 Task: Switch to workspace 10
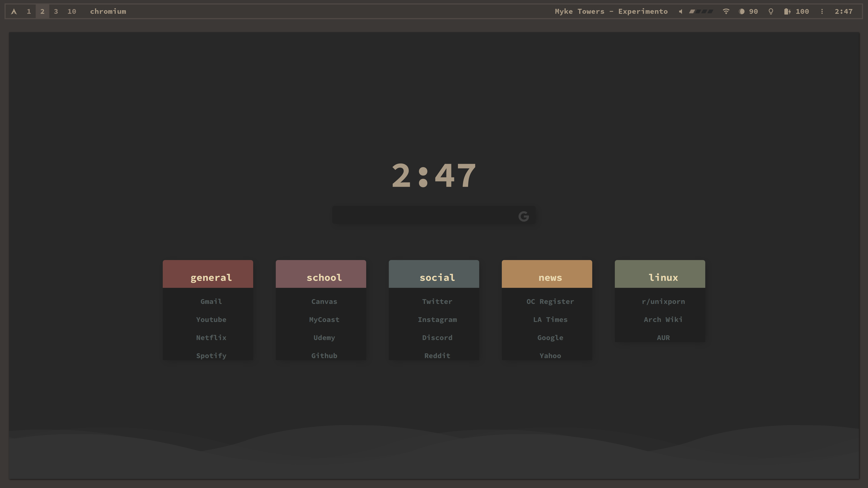point(71,12)
